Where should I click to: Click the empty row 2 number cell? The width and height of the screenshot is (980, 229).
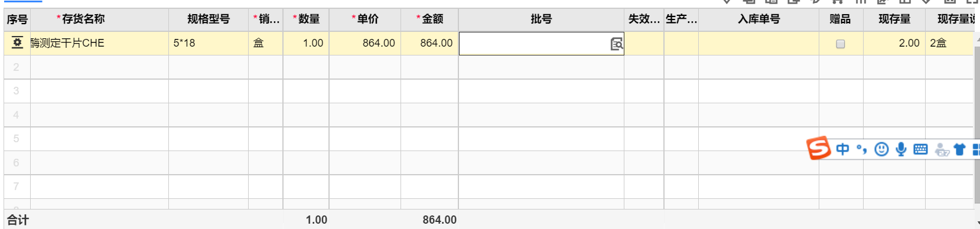[x=17, y=67]
